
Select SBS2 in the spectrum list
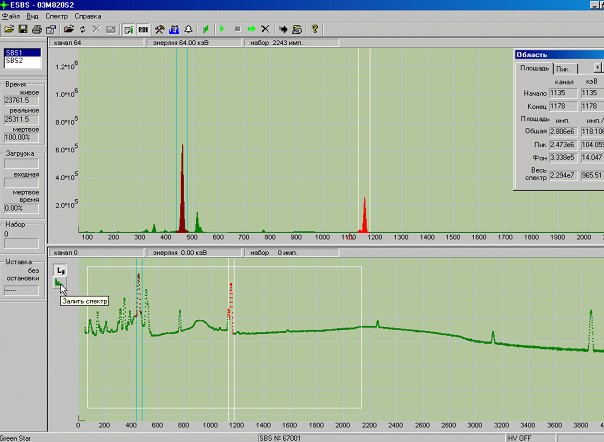point(15,61)
